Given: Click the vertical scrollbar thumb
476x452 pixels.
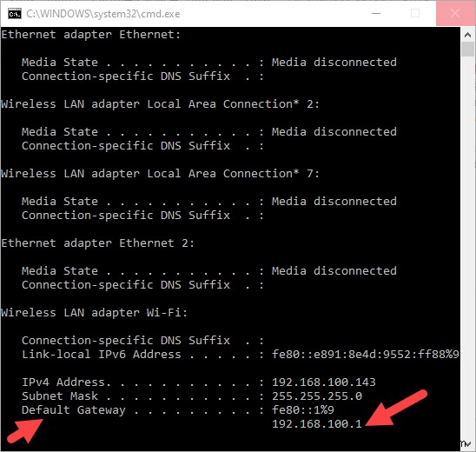Looking at the screenshot, I should [x=468, y=50].
